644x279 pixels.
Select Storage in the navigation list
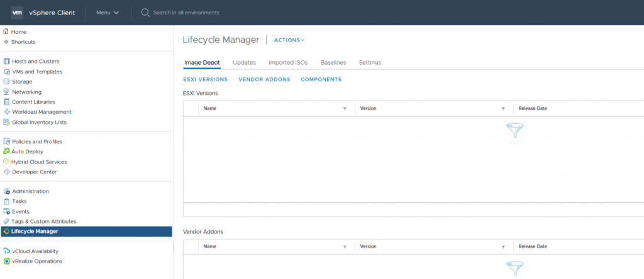click(22, 82)
